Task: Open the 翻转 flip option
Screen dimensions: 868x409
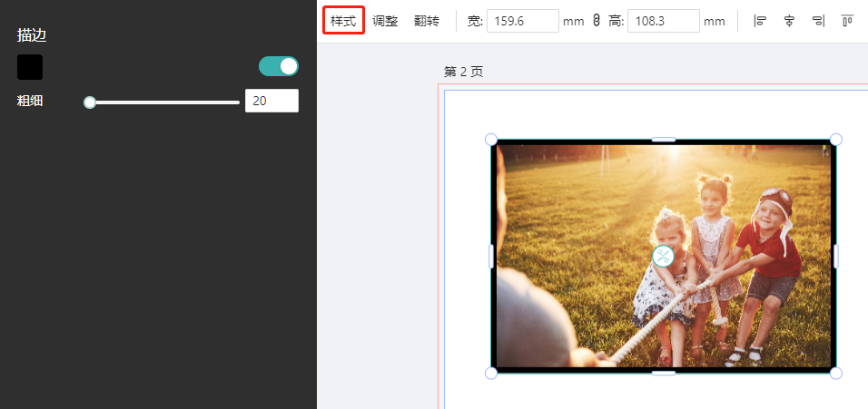Action: click(427, 21)
